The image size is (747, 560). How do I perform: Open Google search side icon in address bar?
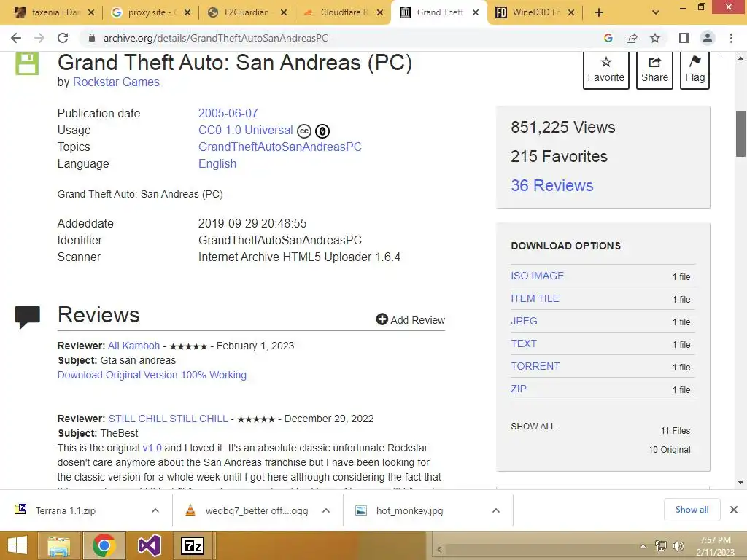click(x=608, y=38)
